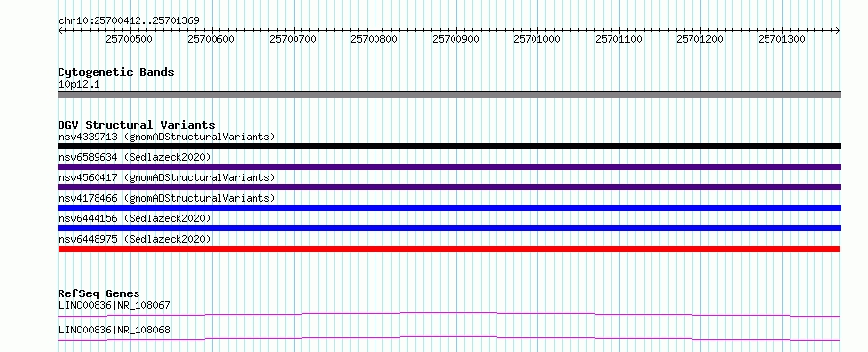Select the blue nsv4178466 variant bar
868x352 pixels.
pos(450,208)
